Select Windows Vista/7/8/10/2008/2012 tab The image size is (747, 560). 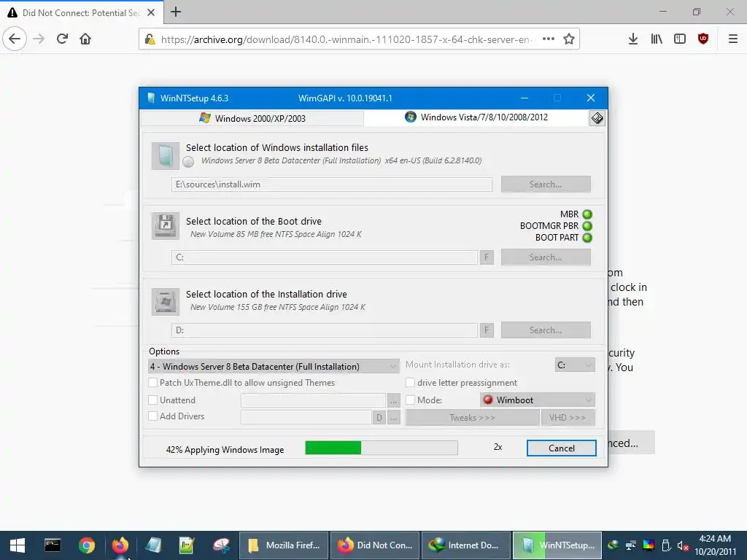(x=476, y=117)
